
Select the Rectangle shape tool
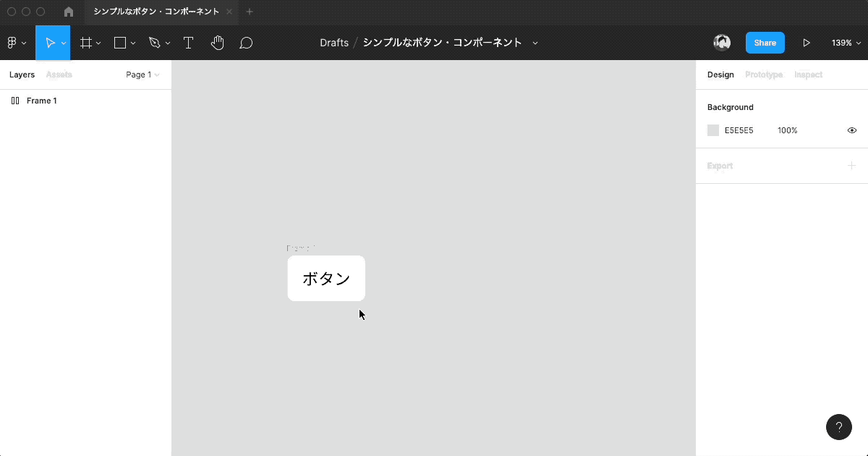pyautogui.click(x=119, y=42)
